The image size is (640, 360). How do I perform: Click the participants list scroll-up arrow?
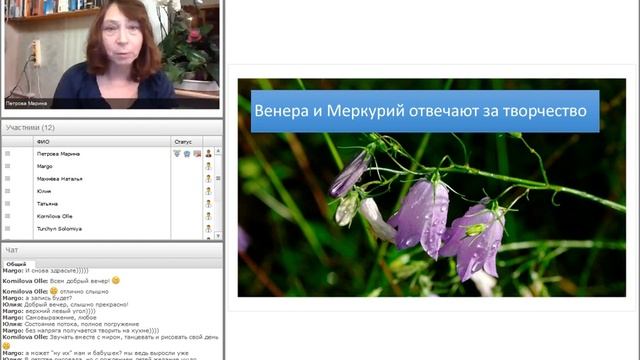(x=218, y=151)
